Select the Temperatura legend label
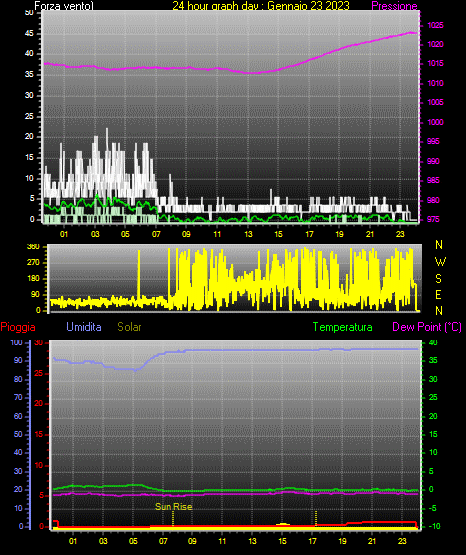The image size is (466, 555). (343, 327)
